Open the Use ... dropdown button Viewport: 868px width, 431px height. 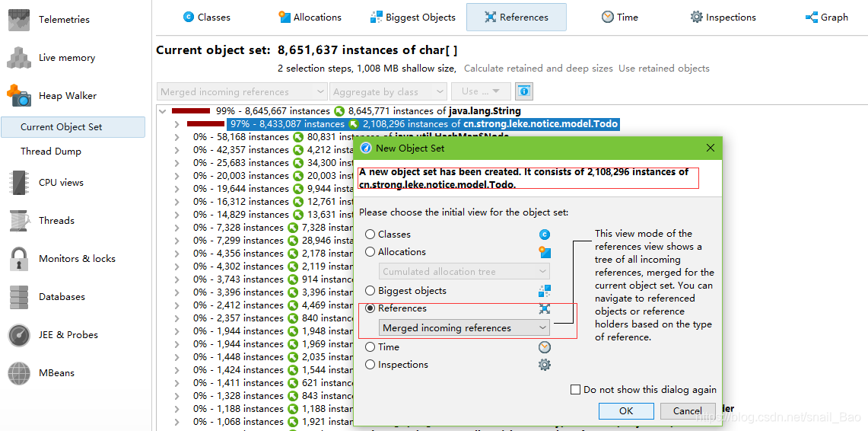(481, 91)
